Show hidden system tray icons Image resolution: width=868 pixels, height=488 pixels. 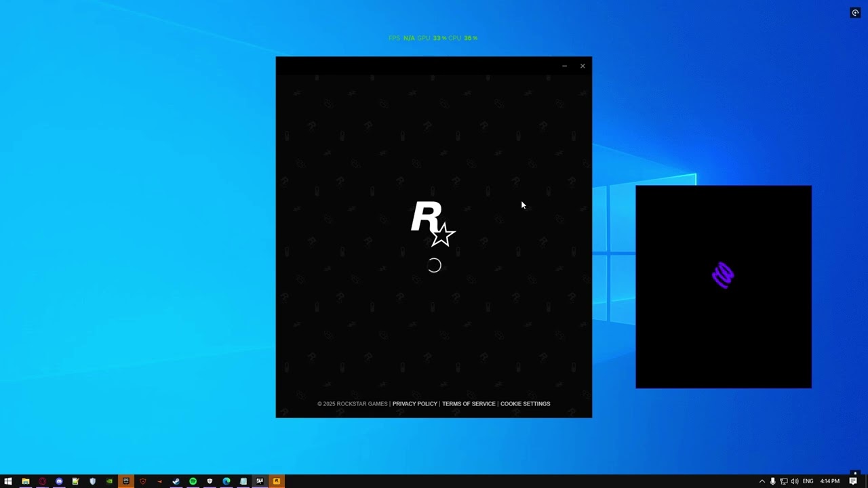pyautogui.click(x=762, y=481)
